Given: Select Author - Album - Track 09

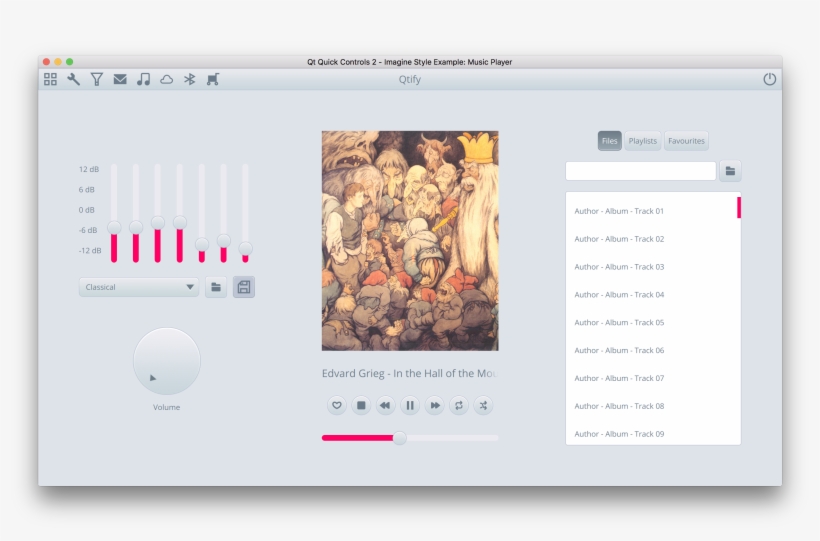Looking at the screenshot, I should 652,434.
